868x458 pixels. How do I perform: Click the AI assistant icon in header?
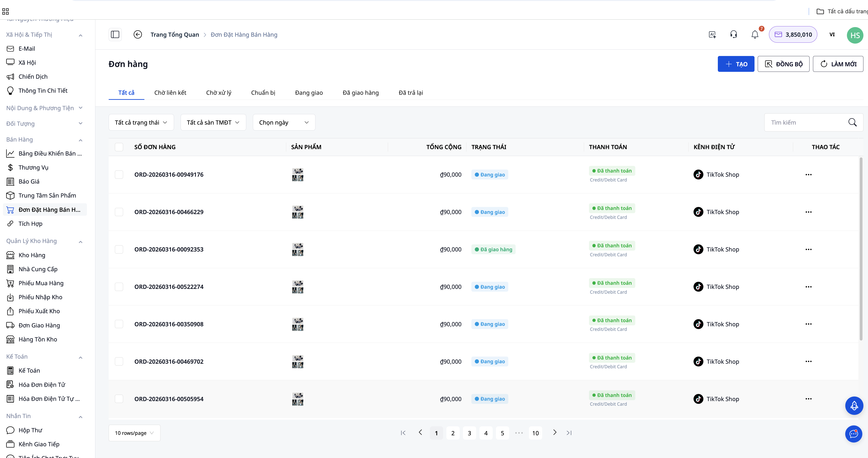[x=712, y=35]
